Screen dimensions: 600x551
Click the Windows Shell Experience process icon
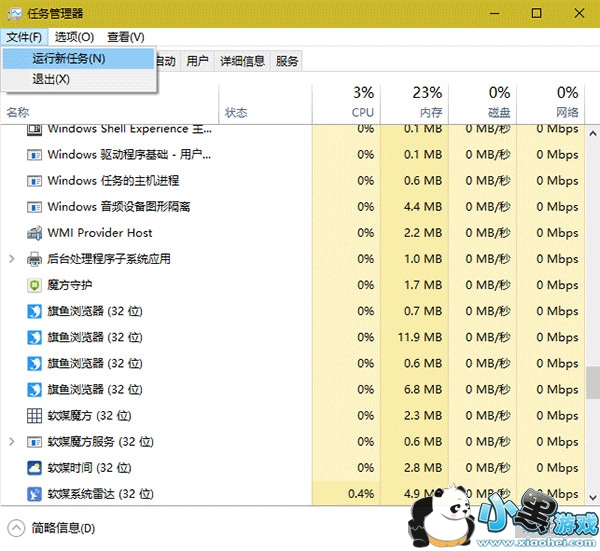34,129
